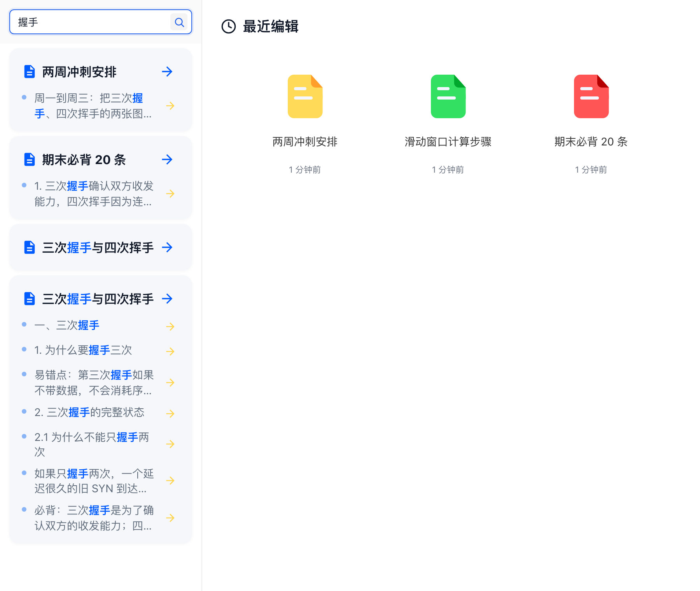Viewport: 700px width, 591px height.
Task: Open 期末必背 20 条 title in search results
Action: [x=84, y=160]
